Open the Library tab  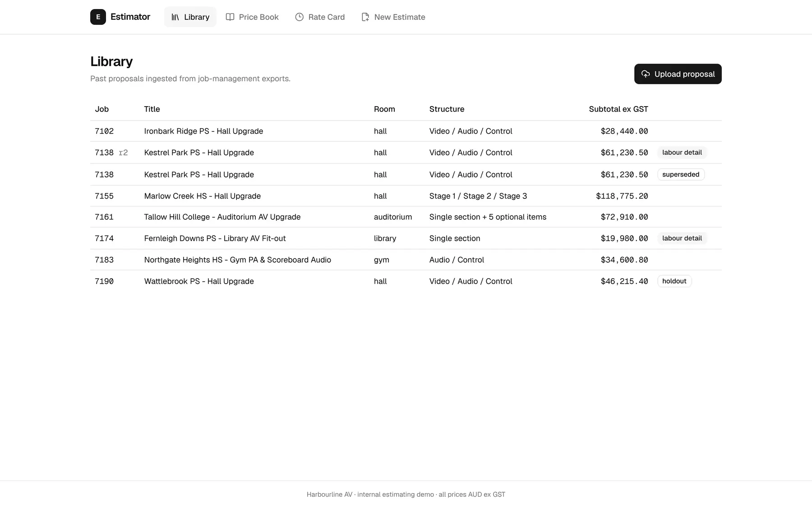point(190,17)
